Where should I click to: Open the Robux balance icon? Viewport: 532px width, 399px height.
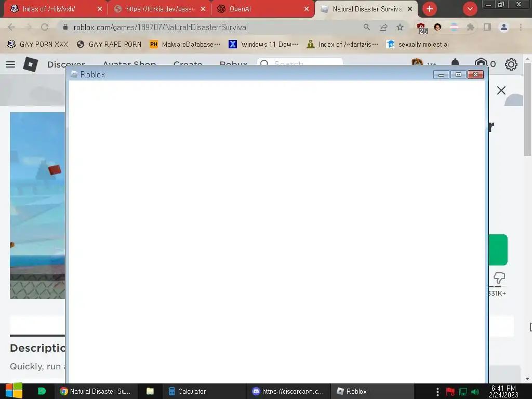point(481,63)
